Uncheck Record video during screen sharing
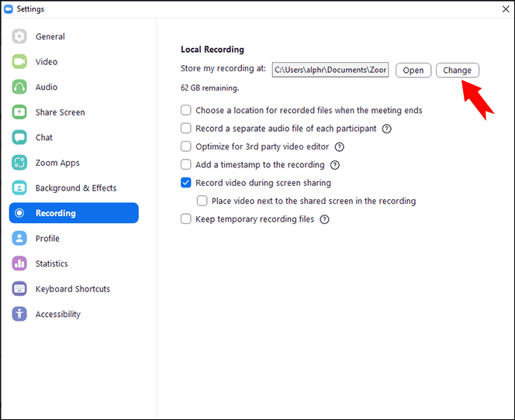Viewport: 515px width, 420px height. click(186, 182)
